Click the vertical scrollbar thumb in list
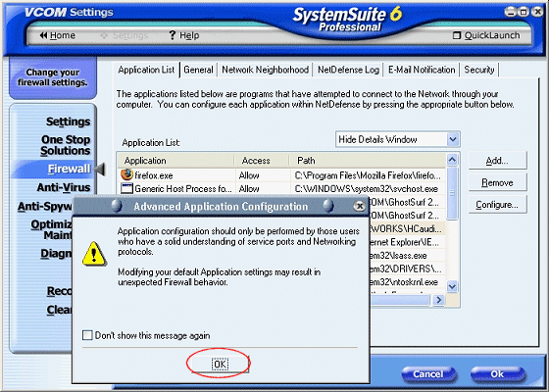This screenshot has height=392, width=549. (x=452, y=193)
